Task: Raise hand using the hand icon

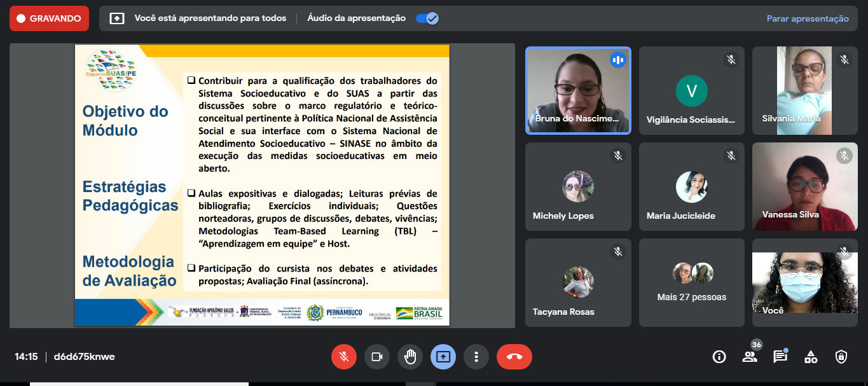Action: click(x=410, y=357)
